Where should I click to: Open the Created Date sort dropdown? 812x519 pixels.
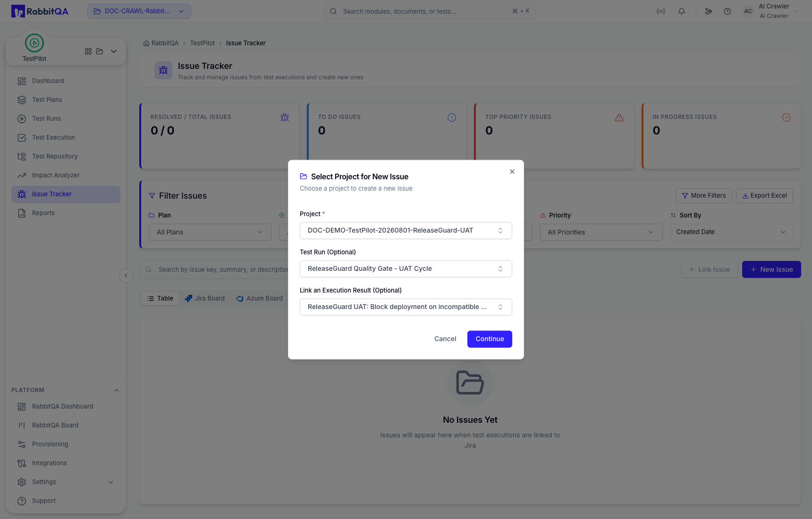pyautogui.click(x=732, y=232)
